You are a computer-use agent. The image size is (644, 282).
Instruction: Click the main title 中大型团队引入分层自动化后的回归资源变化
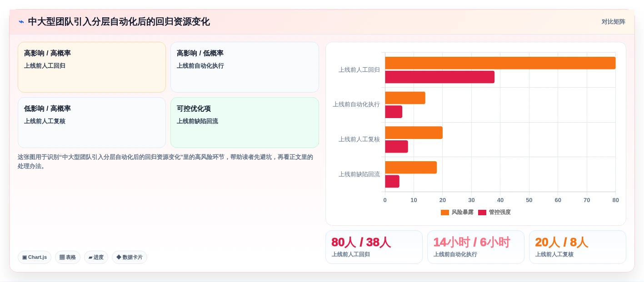point(119,22)
